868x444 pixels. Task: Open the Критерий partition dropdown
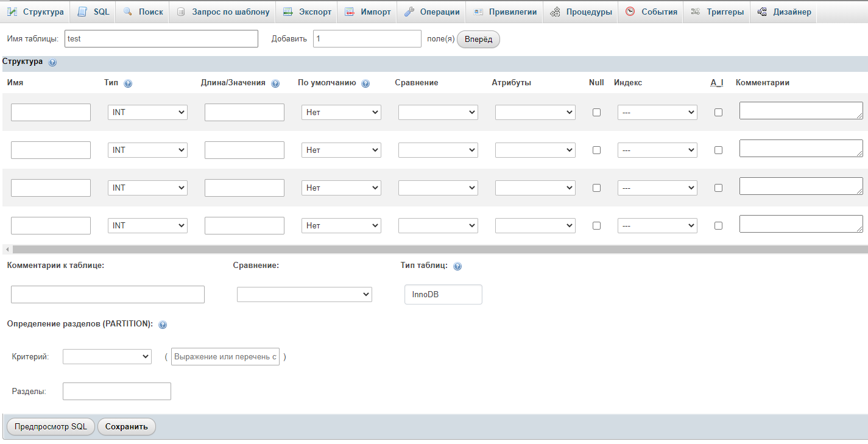107,356
